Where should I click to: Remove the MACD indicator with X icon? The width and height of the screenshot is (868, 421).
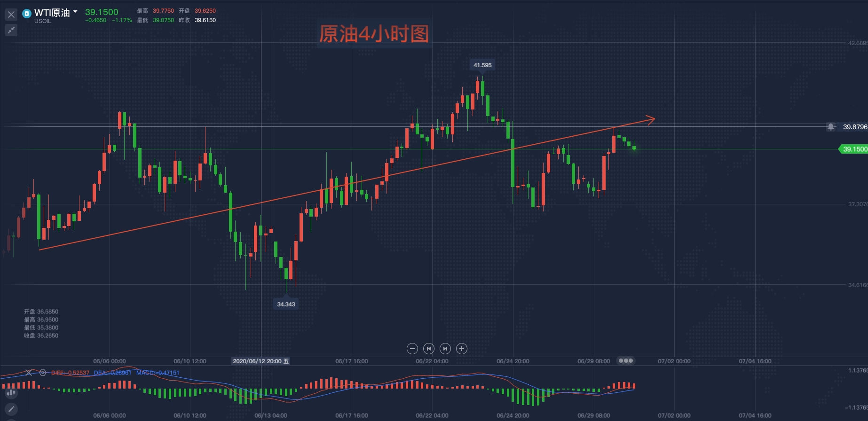click(29, 373)
